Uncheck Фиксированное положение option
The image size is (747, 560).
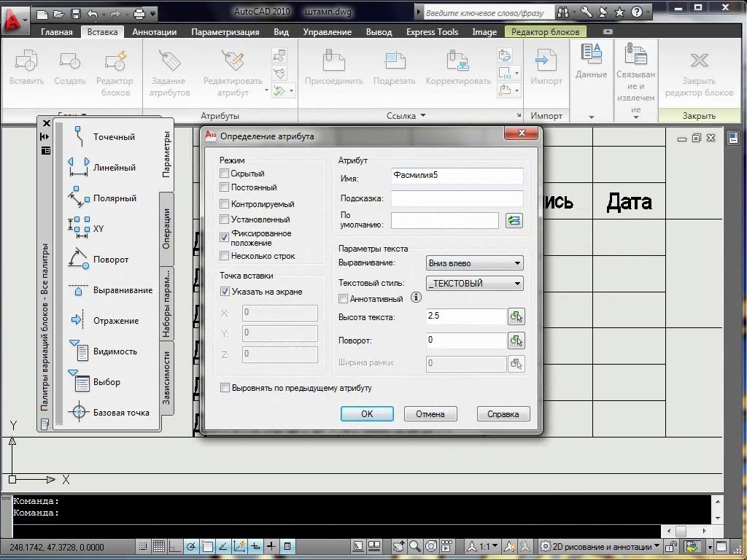pyautogui.click(x=225, y=238)
